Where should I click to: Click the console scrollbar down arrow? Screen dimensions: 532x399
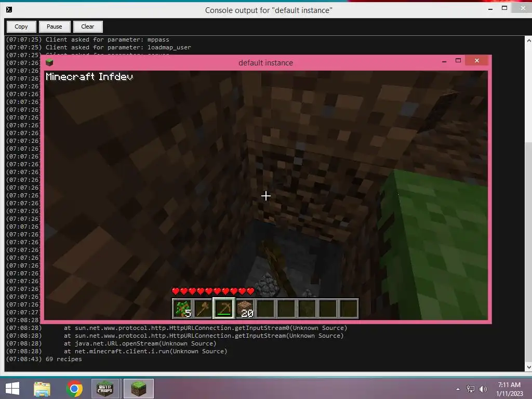[x=528, y=367]
